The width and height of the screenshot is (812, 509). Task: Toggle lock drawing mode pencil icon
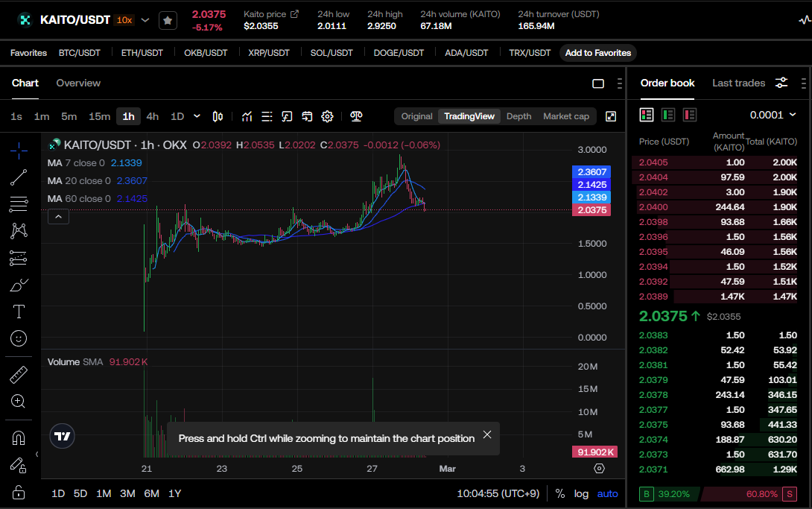[19, 465]
